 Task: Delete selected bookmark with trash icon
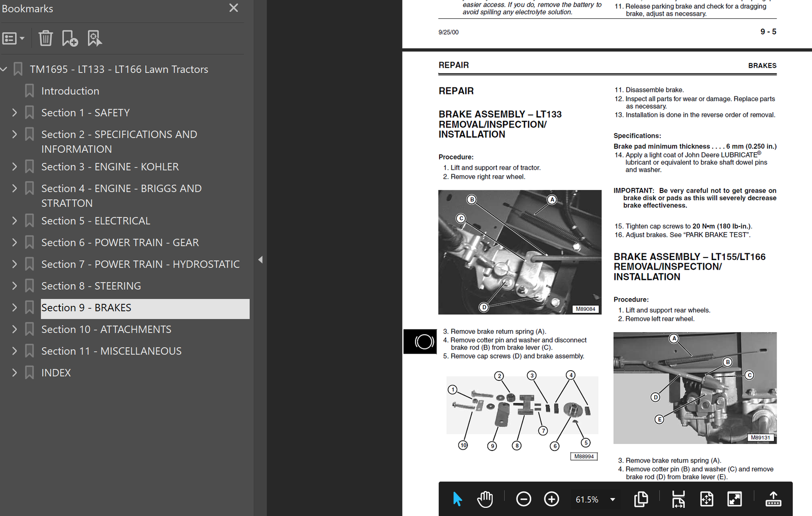tap(46, 38)
